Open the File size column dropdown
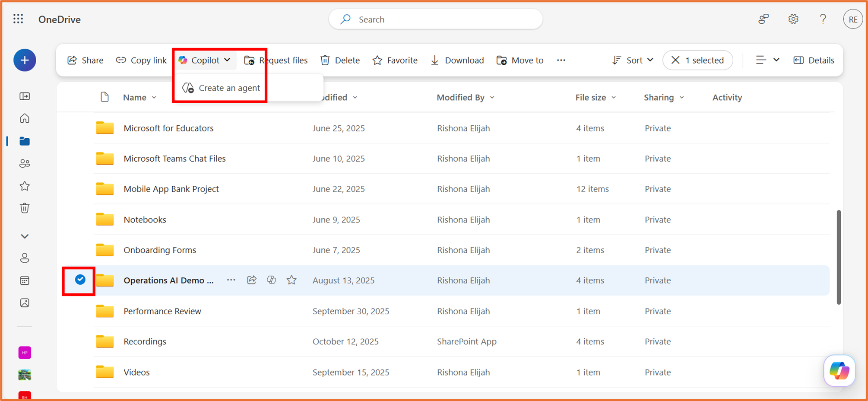868x401 pixels. (x=596, y=97)
